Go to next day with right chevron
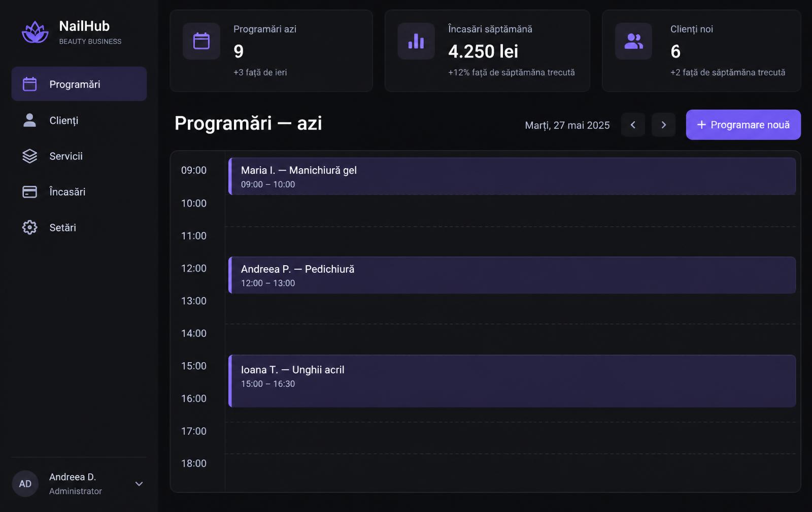This screenshot has width=812, height=512. point(663,125)
